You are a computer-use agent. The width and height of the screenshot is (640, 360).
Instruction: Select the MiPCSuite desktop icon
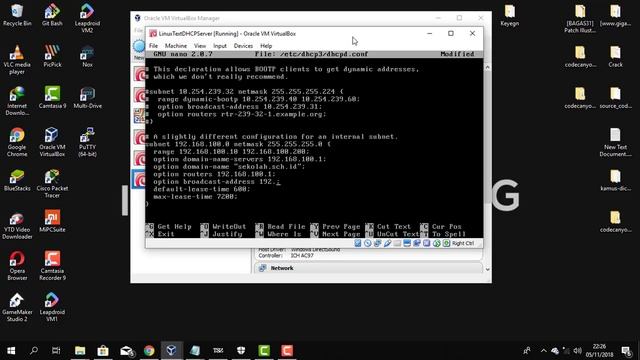[x=52, y=221]
